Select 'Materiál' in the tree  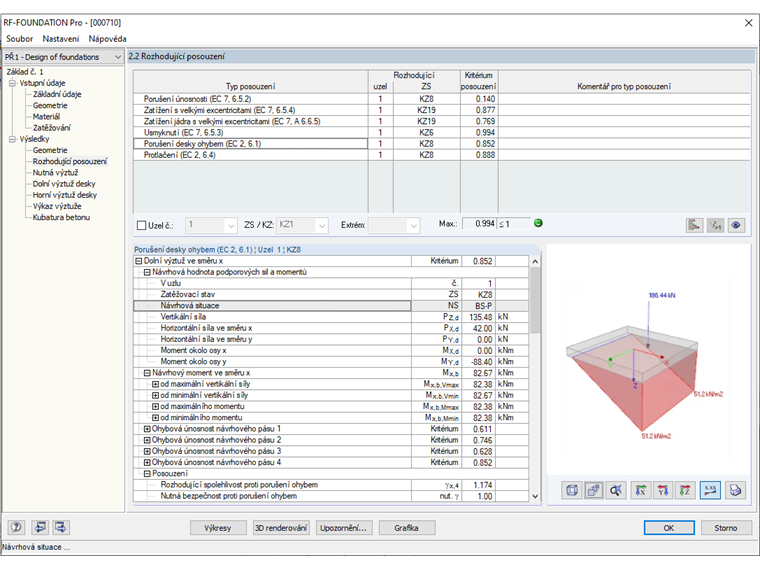(x=46, y=117)
